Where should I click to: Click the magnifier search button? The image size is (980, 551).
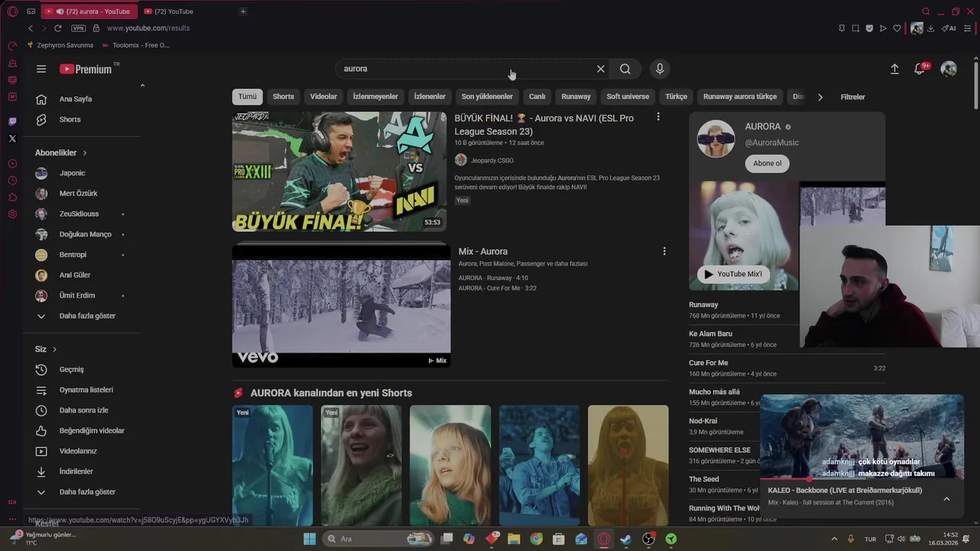click(x=626, y=69)
